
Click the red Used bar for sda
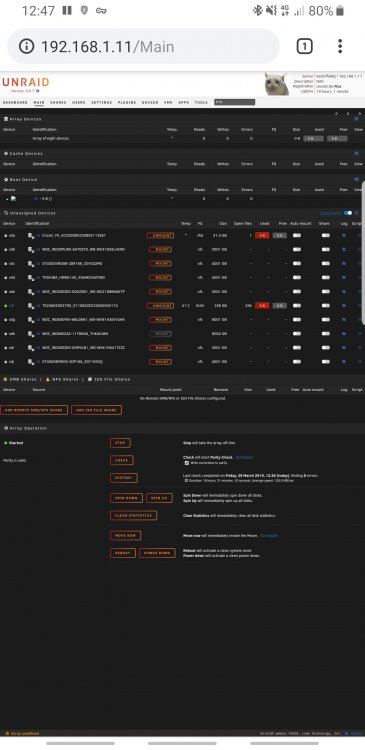pyautogui.click(x=262, y=235)
